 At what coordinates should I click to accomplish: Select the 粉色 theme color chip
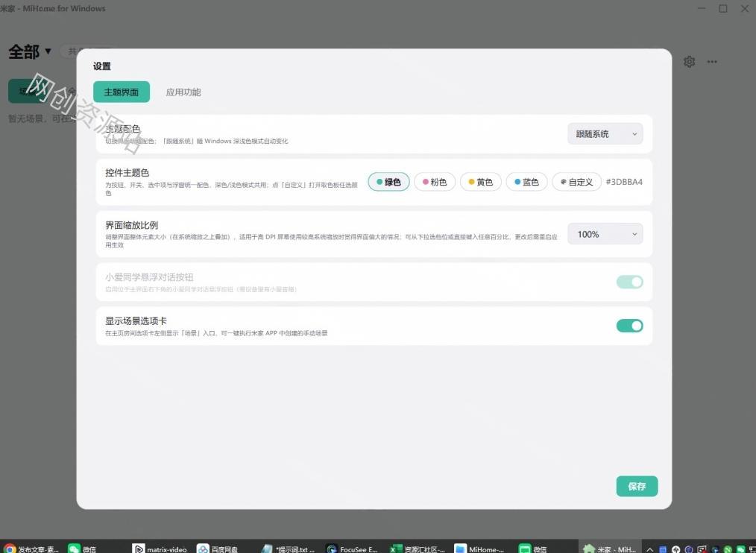tap(435, 182)
